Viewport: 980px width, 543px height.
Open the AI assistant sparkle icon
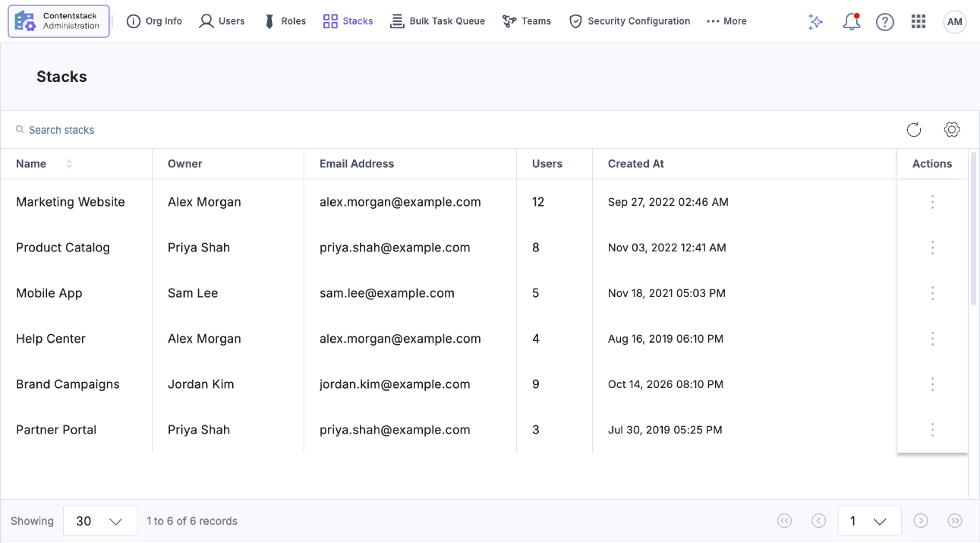point(815,22)
